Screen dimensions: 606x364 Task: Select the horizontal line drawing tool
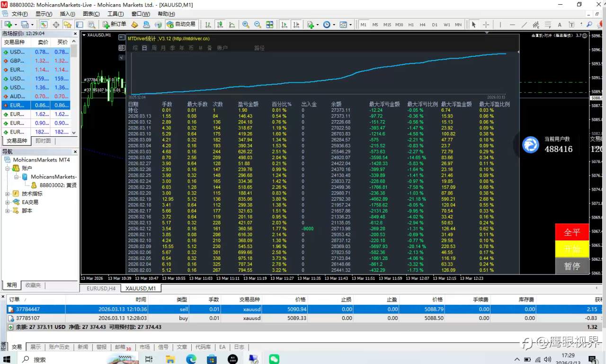click(x=512, y=25)
